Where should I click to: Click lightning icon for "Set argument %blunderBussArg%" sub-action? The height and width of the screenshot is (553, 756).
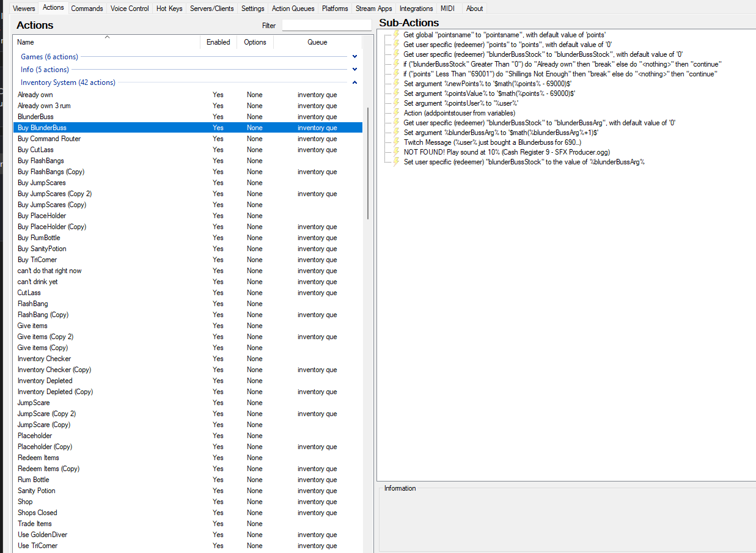pyautogui.click(x=395, y=133)
